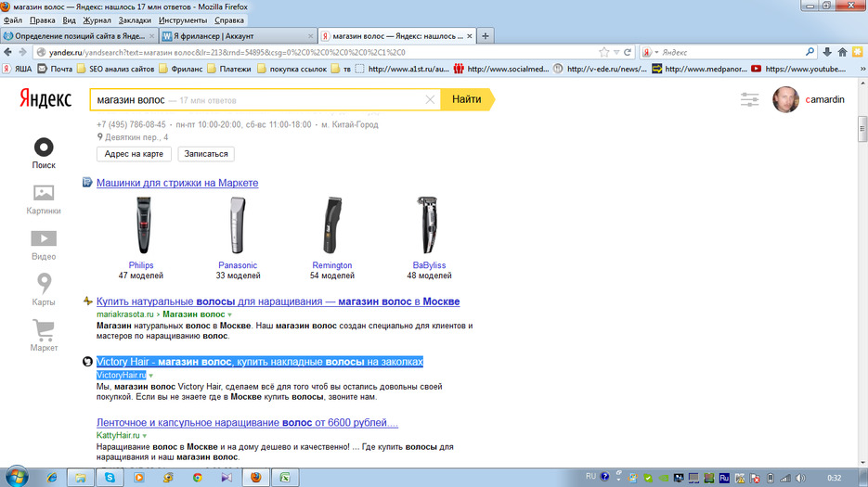Close the магазин волос tab
Screen dimensions: 868x487
(470, 36)
